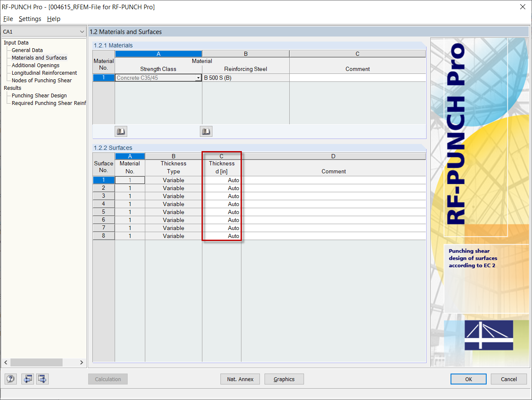This screenshot has width=532, height=400.
Task: Open the File menu
Action: click(8, 19)
